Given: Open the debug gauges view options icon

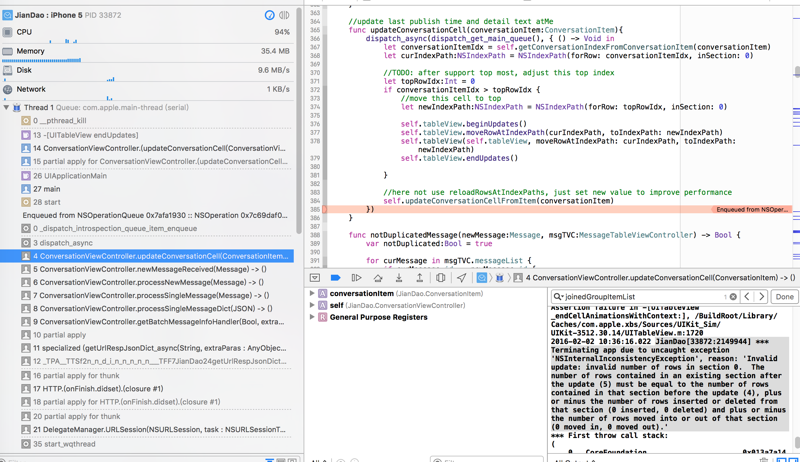Looking at the screenshot, I should pos(269,15).
